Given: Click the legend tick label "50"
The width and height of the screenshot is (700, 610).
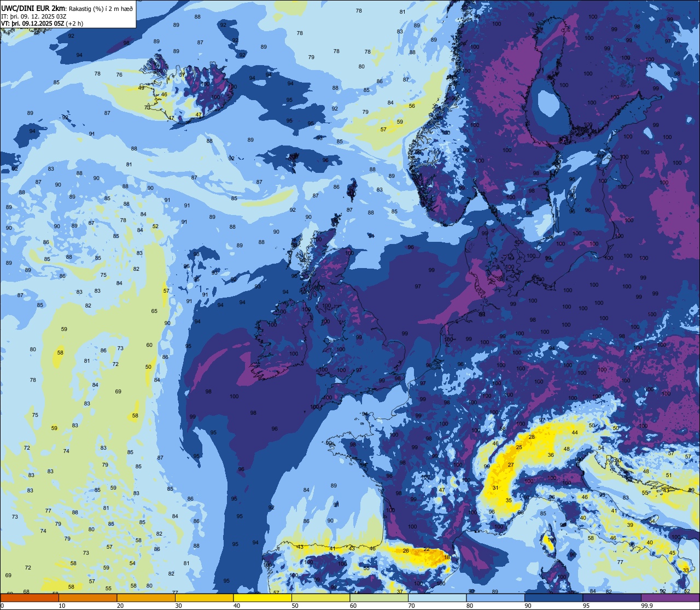Looking at the screenshot, I should pos(295,606).
